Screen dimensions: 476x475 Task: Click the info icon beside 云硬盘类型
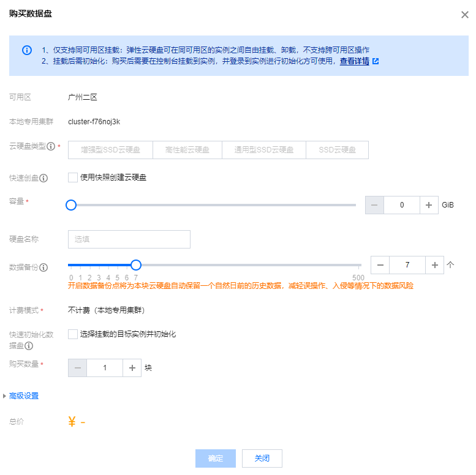[51, 146]
